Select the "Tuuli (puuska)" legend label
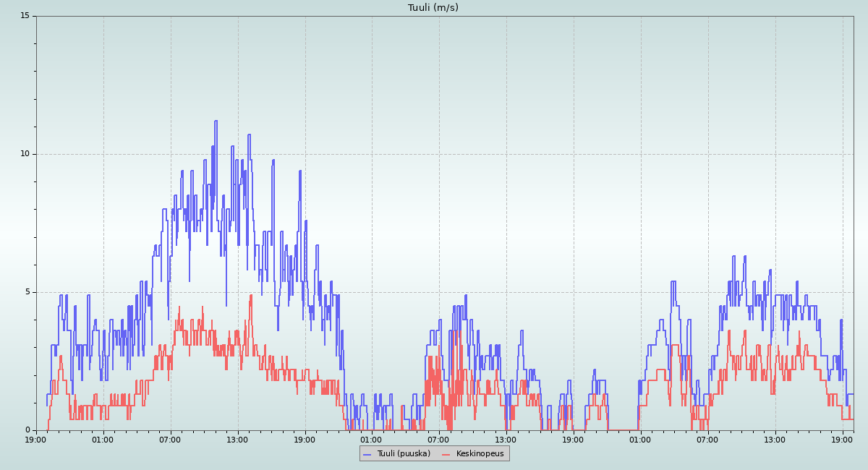The height and width of the screenshot is (470, 868). click(403, 454)
